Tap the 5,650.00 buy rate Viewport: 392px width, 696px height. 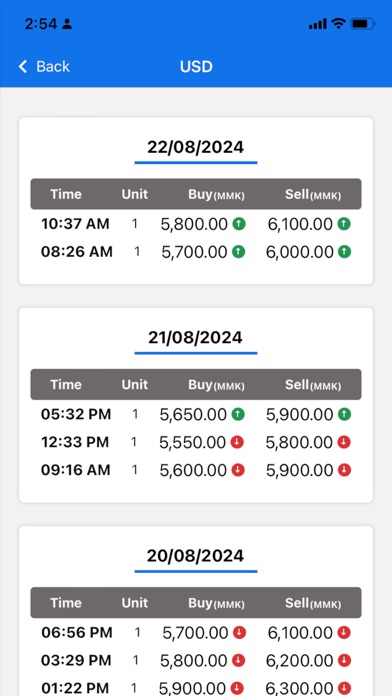click(x=193, y=415)
